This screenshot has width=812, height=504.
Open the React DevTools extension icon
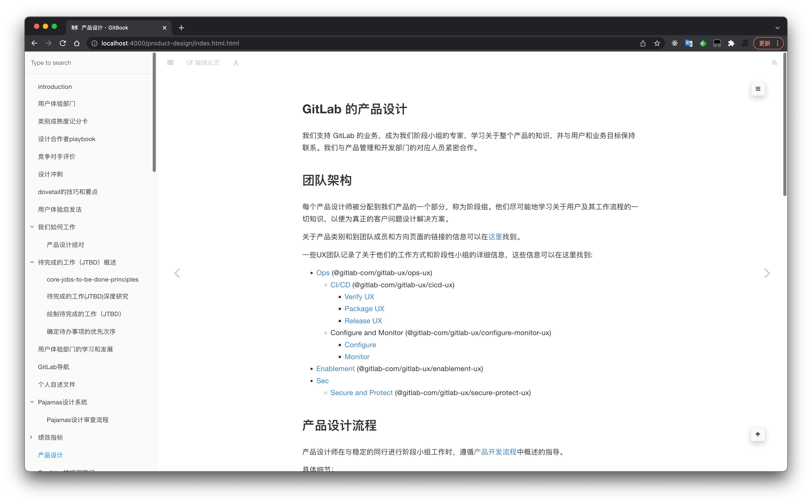[675, 43]
